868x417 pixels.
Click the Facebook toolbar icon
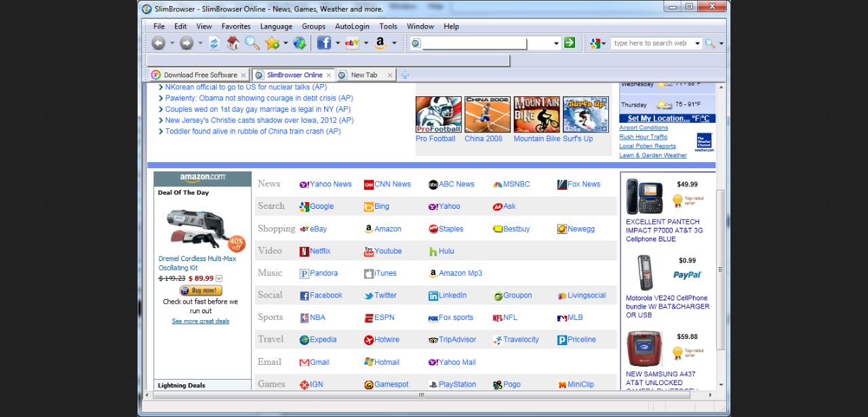324,43
